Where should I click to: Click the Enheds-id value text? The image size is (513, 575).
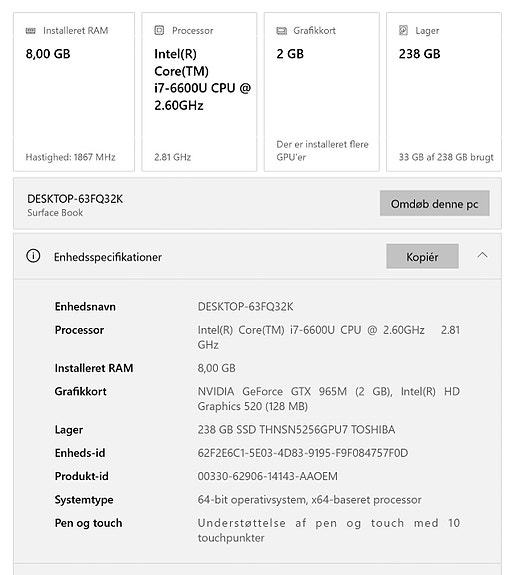click(x=303, y=453)
